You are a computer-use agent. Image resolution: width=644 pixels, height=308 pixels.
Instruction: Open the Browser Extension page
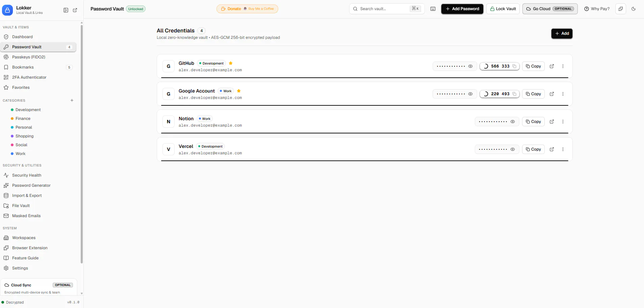click(x=38, y=248)
